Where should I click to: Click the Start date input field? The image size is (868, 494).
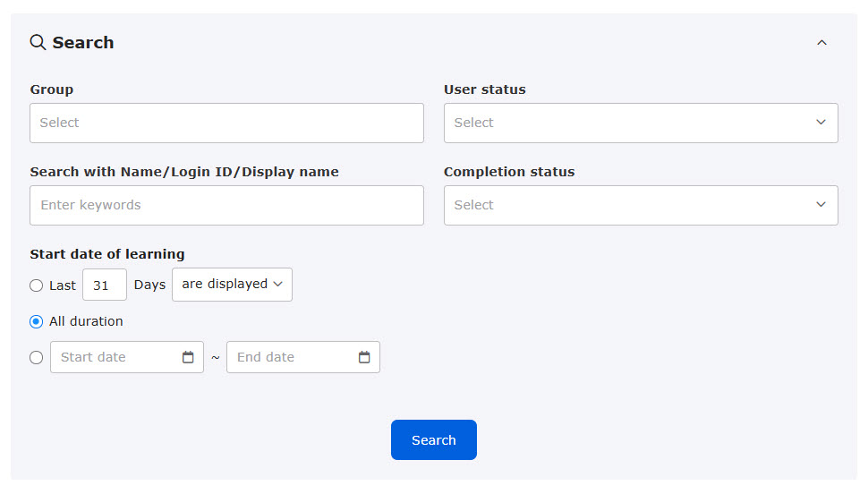point(127,357)
